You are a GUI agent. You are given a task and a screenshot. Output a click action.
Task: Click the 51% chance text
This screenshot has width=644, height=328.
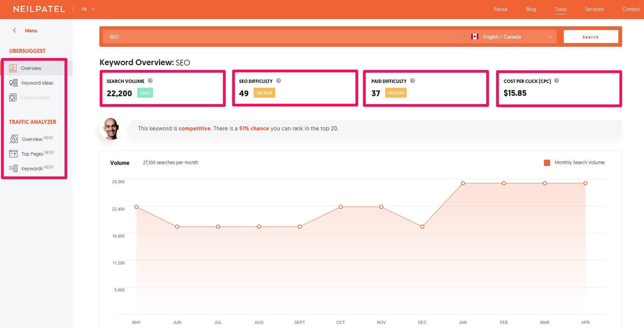[x=254, y=128]
